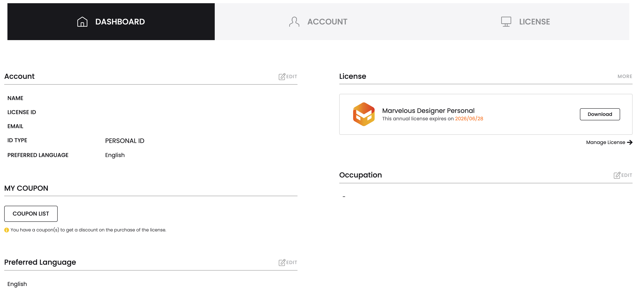Screen dimensions: 644x294
Task: Click the home icon in Dashboard tab
Action: tap(82, 22)
